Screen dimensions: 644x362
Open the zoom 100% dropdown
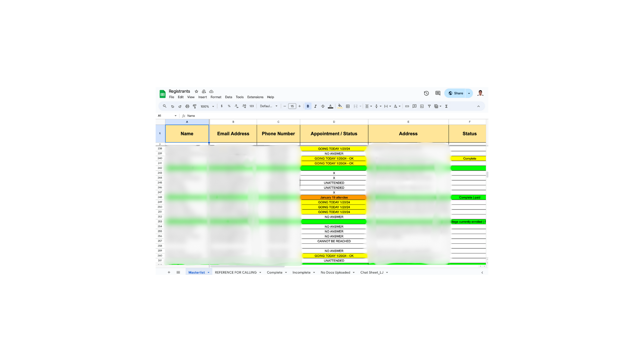207,106
